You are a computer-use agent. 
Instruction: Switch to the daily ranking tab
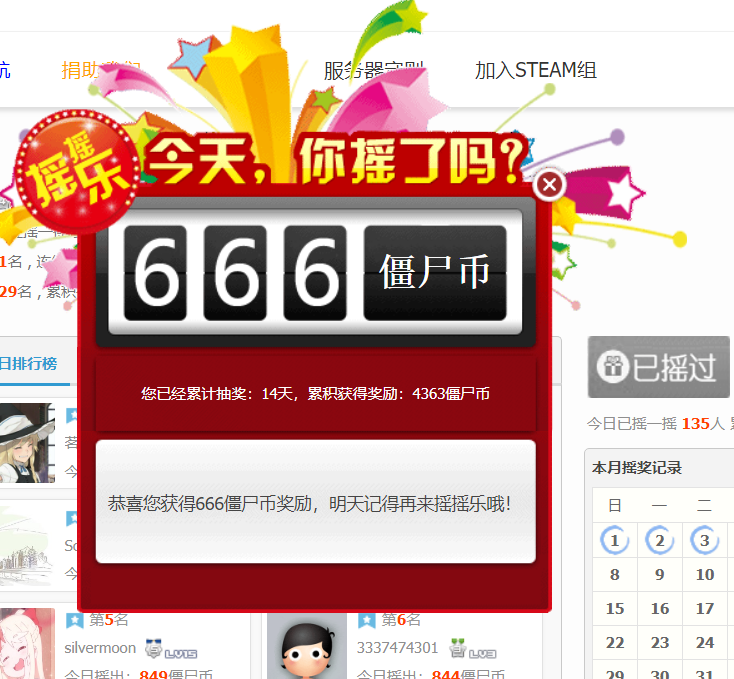[x=30, y=363]
